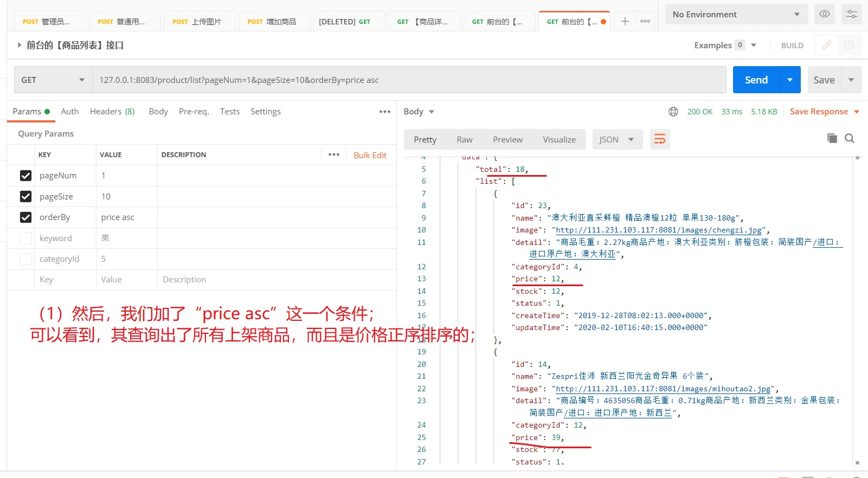Viewport: 868px width, 478px height.
Task: Open the manage environments settings icon
Action: pos(851,14)
